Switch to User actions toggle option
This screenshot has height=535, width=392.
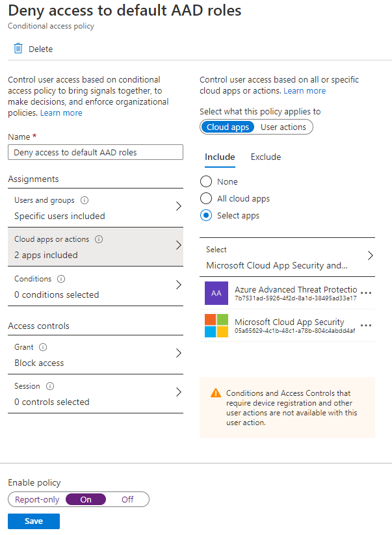click(283, 127)
